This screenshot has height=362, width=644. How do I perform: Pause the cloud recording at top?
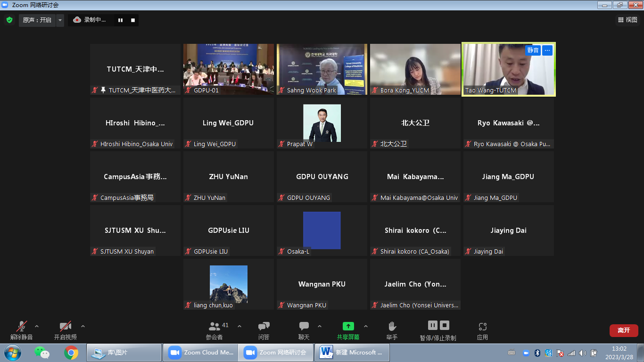pyautogui.click(x=120, y=20)
